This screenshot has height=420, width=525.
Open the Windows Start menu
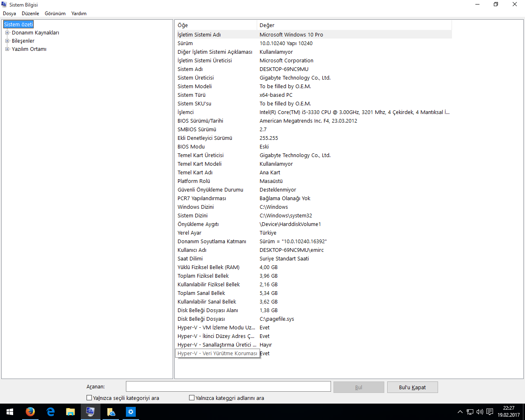10,412
